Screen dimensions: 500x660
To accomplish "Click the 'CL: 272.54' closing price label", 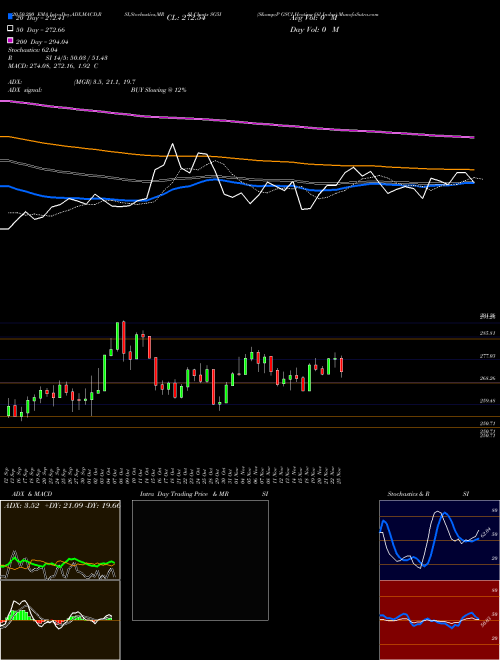I will pyautogui.click(x=186, y=18).
